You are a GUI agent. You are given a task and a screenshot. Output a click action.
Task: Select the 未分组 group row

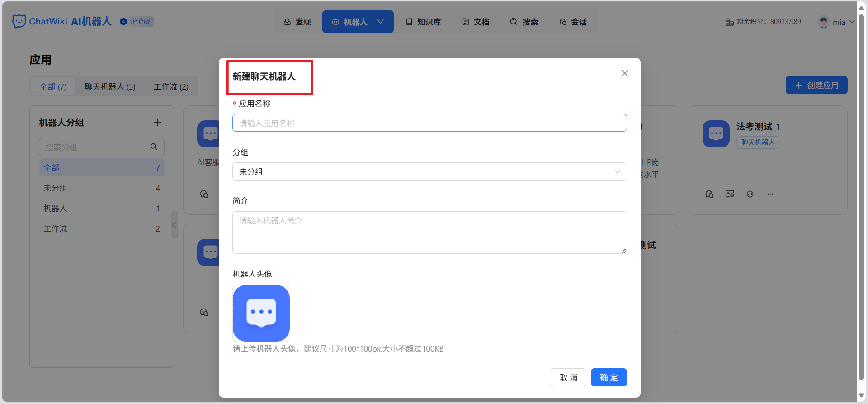[x=102, y=188]
